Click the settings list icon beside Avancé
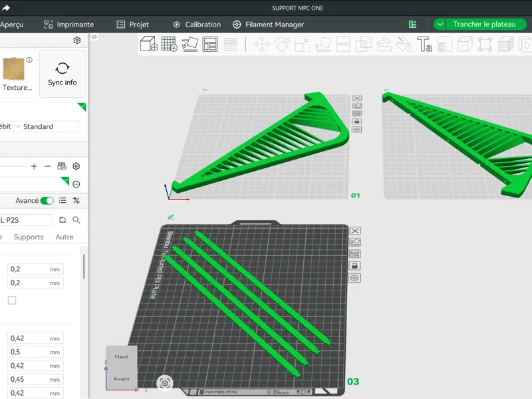 [63, 201]
